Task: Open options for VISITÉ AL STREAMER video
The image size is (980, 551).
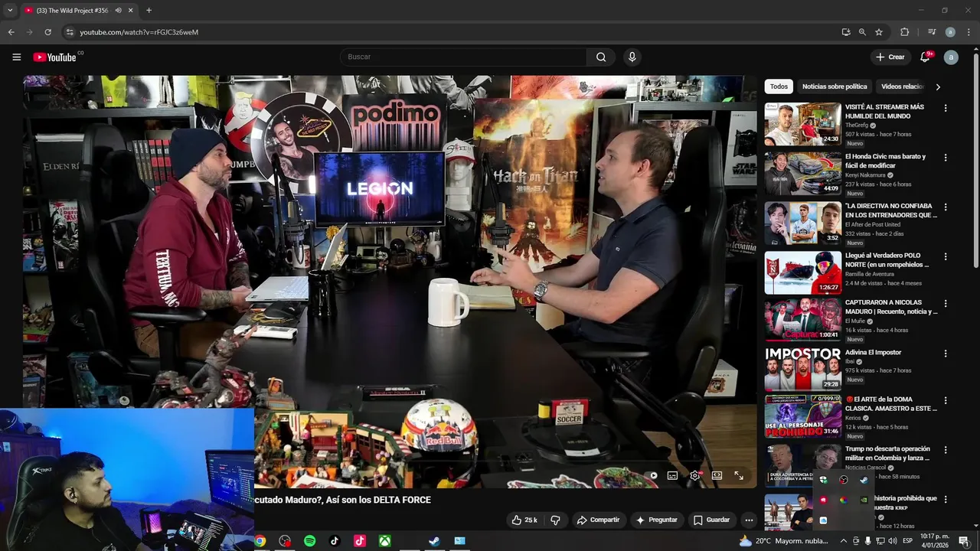Action: pos(946,108)
